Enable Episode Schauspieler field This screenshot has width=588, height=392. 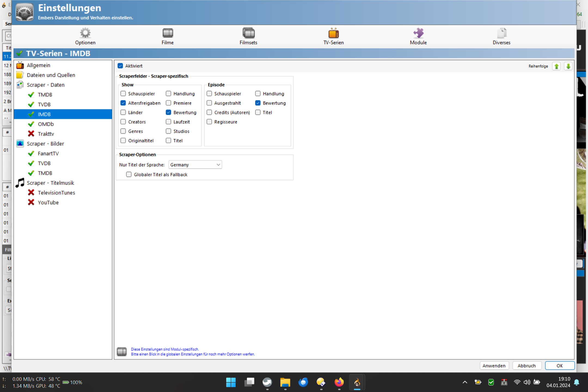click(x=209, y=94)
